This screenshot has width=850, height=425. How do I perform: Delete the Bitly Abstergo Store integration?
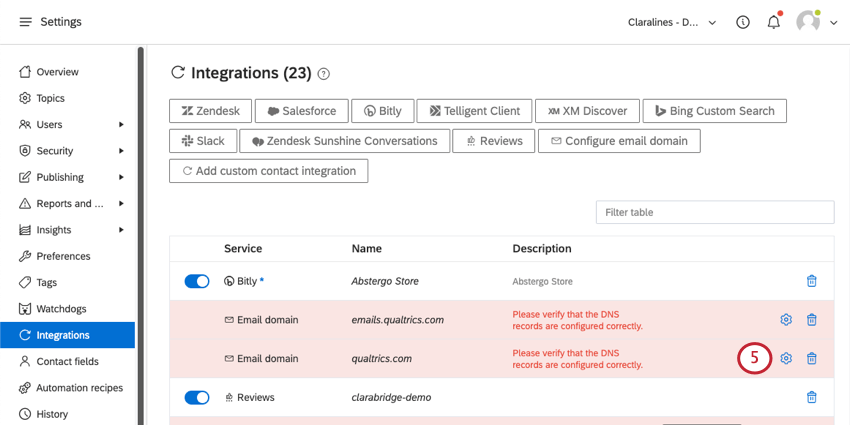[x=812, y=281]
